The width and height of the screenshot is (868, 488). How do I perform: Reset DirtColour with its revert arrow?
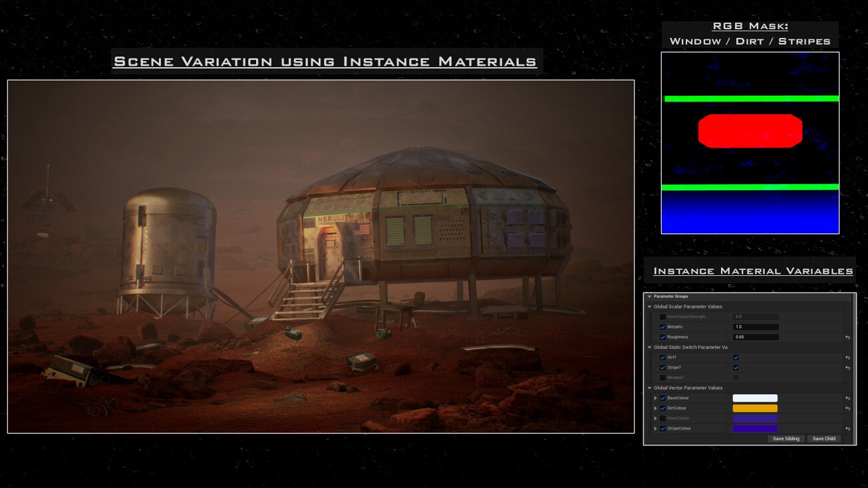(x=847, y=408)
